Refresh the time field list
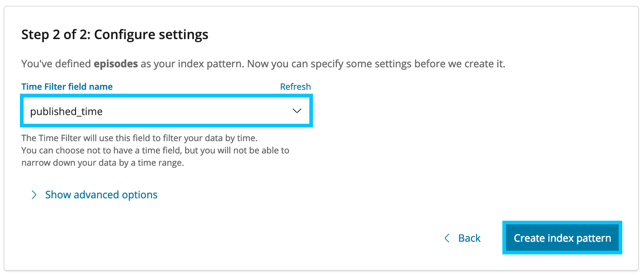 (295, 87)
